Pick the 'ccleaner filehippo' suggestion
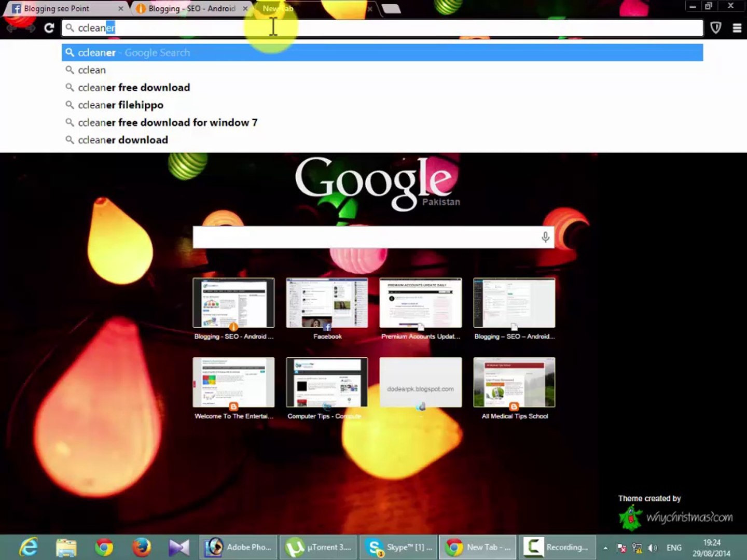The width and height of the screenshot is (747, 560). point(382,105)
